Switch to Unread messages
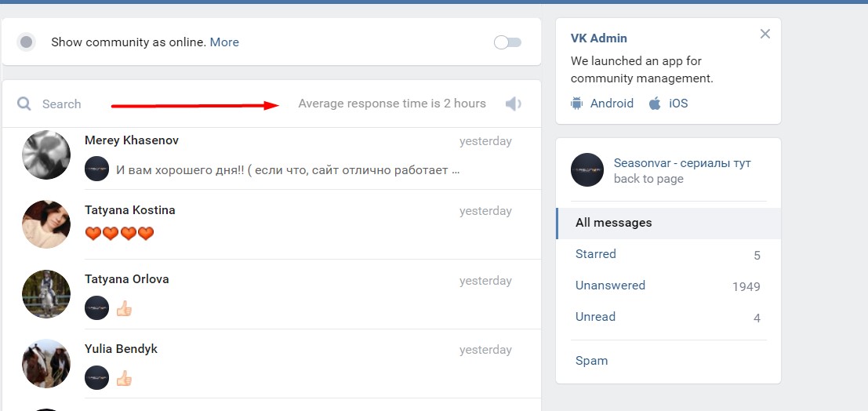 (x=668, y=317)
